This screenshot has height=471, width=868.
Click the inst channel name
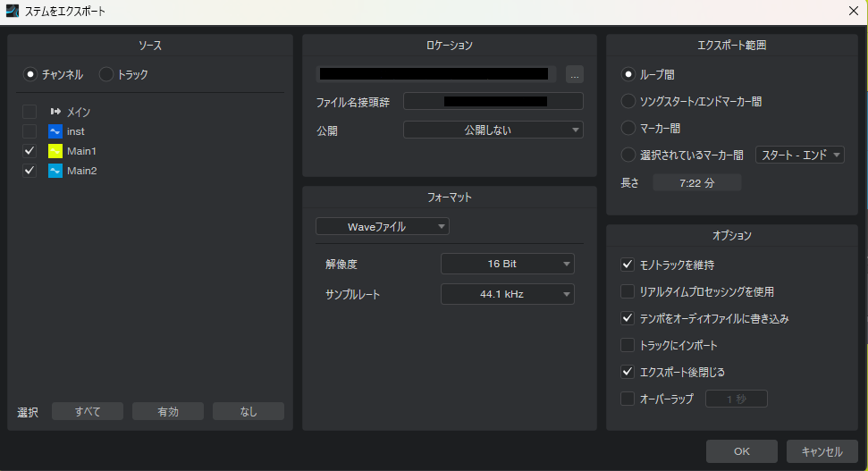point(76,131)
